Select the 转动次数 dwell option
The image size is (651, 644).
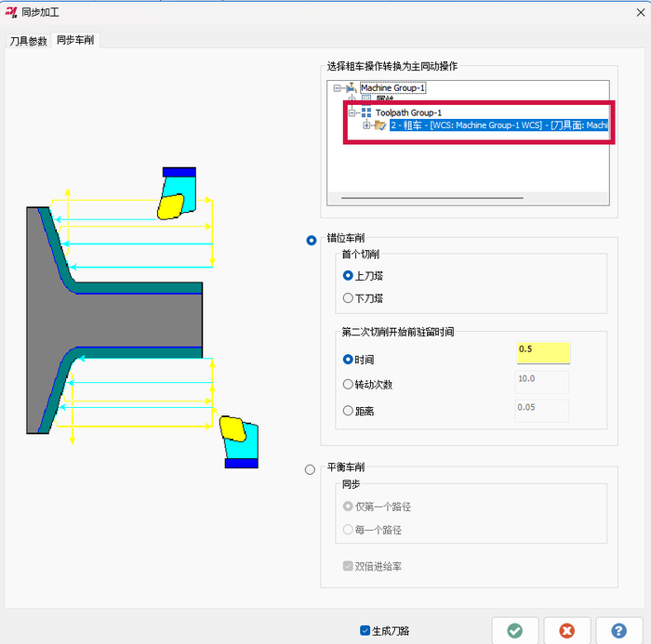click(x=349, y=385)
